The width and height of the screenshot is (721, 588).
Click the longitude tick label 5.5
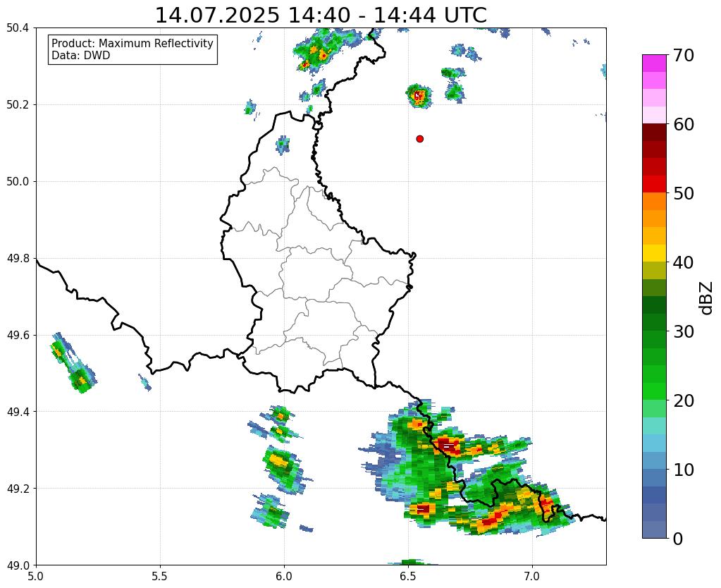(x=160, y=576)
